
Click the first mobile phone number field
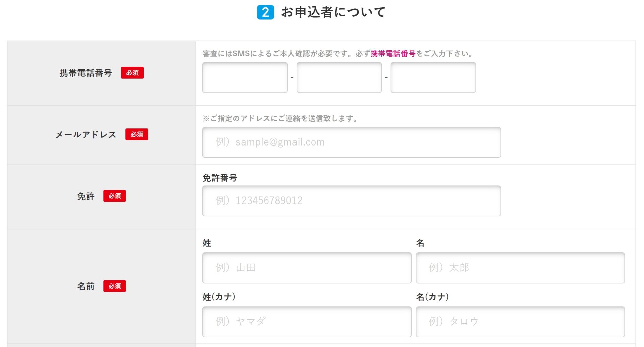[245, 77]
